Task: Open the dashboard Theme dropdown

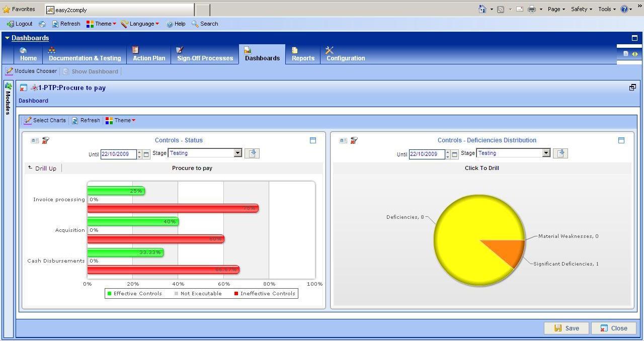Action: pyautogui.click(x=120, y=121)
